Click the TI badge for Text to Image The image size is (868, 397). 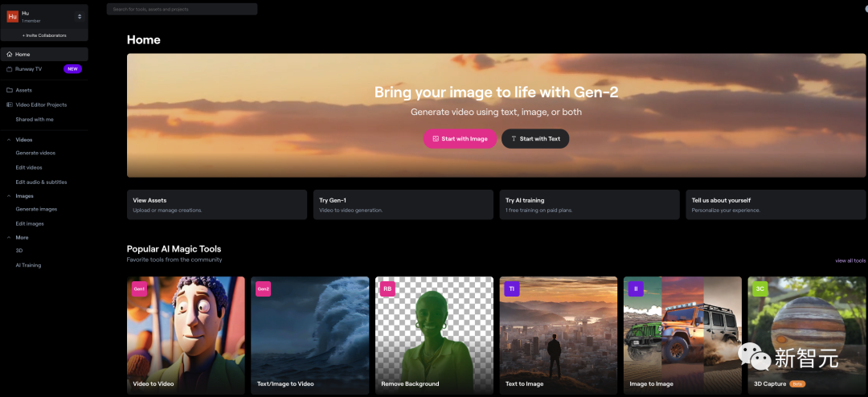click(x=511, y=289)
